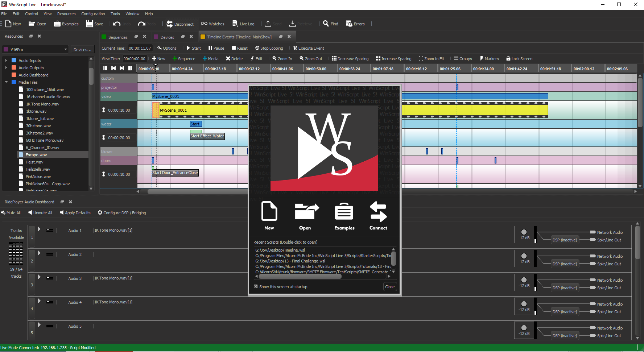Click Execute Event in the timeline toolbar

tap(309, 48)
